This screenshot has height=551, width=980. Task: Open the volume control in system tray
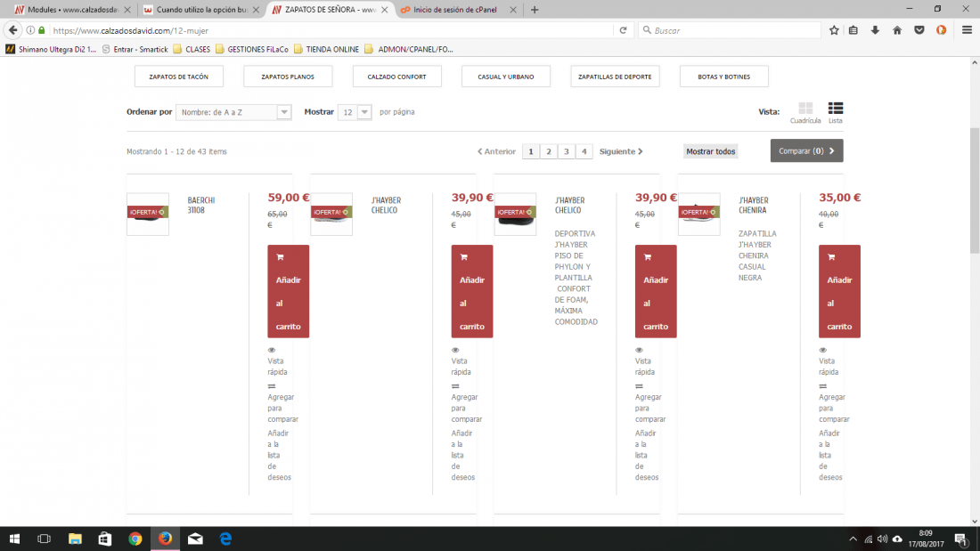coord(883,539)
